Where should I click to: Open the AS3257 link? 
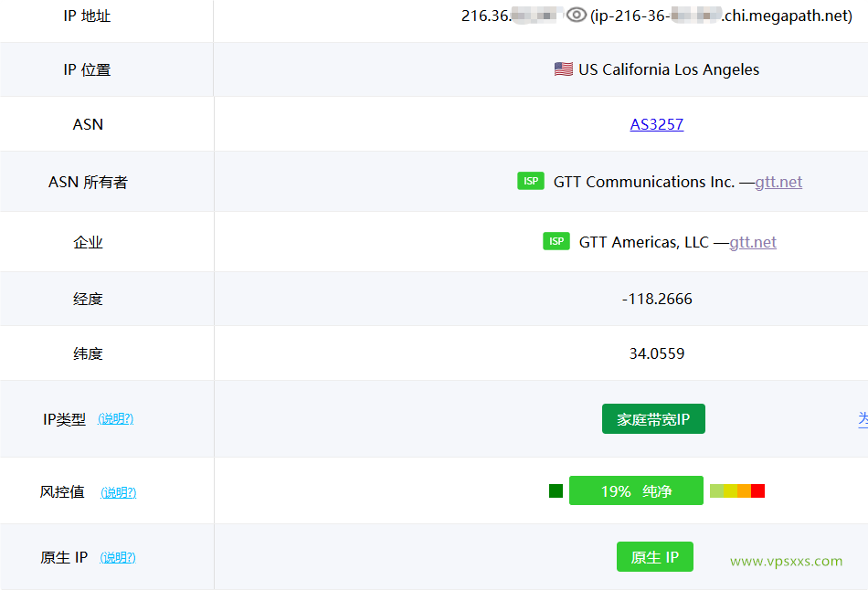point(656,124)
